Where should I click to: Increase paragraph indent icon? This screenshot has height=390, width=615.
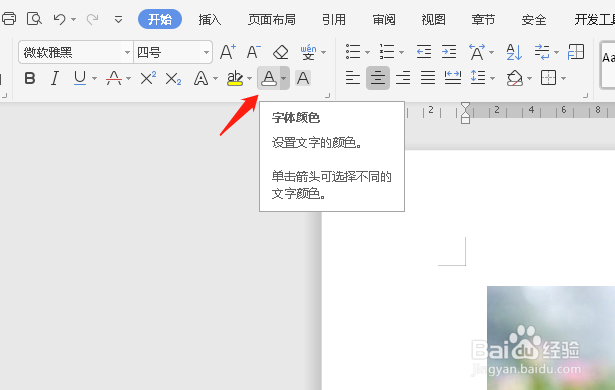449,52
